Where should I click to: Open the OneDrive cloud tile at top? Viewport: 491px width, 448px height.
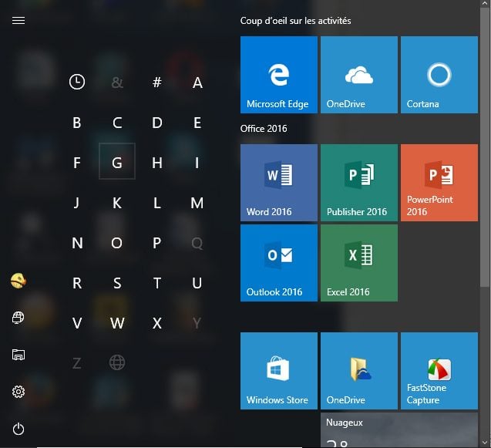point(359,75)
